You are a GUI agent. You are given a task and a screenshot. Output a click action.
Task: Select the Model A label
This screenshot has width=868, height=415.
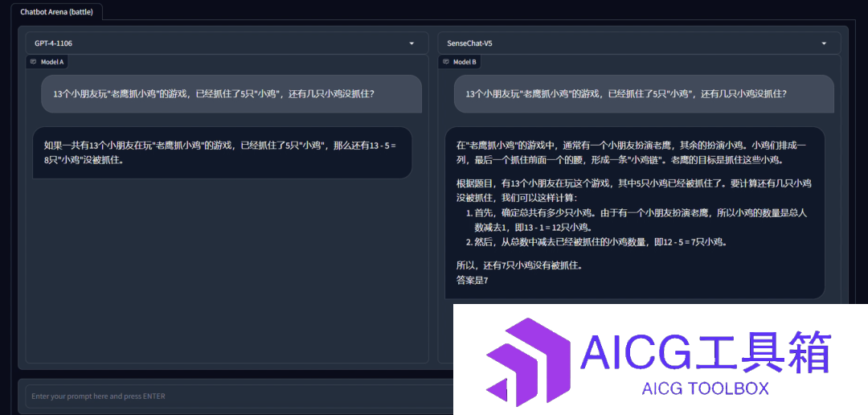tap(52, 62)
